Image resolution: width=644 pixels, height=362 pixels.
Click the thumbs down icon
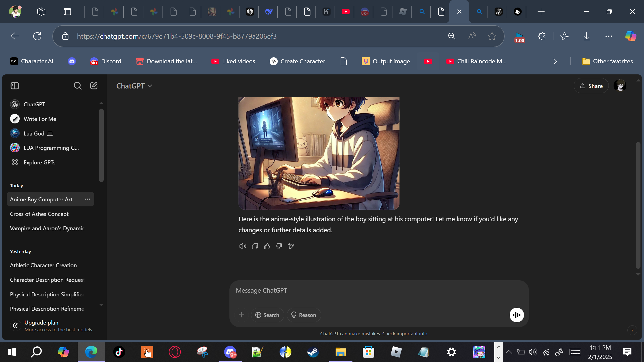click(279, 246)
